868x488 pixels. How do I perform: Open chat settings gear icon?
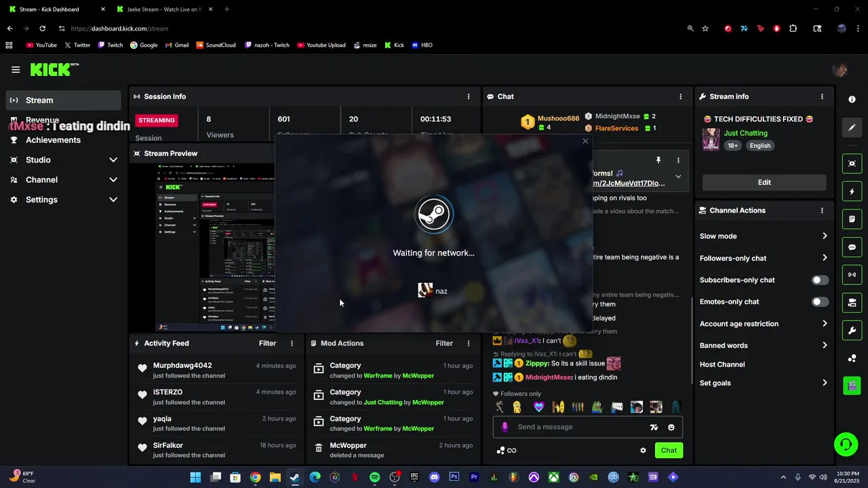[643, 450]
